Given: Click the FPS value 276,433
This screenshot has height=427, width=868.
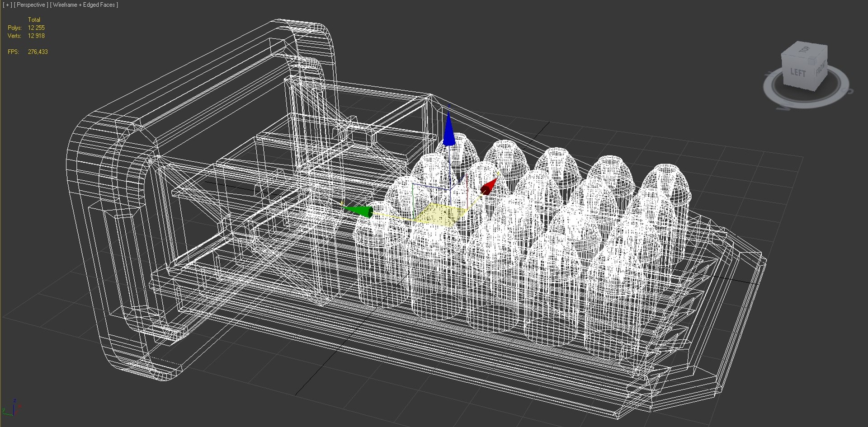Looking at the screenshot, I should tap(38, 52).
